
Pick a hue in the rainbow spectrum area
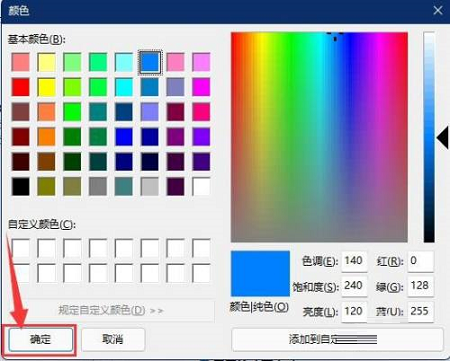click(319, 137)
